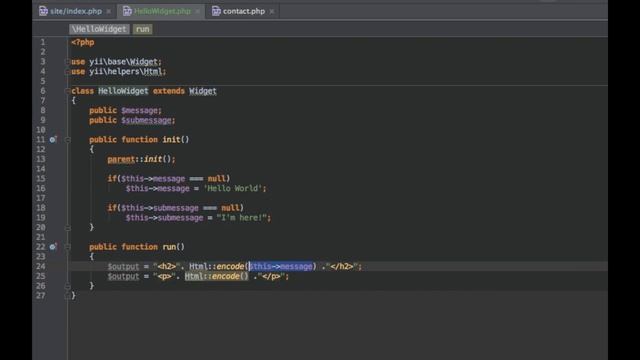Click $output variable on line 25

point(123,276)
